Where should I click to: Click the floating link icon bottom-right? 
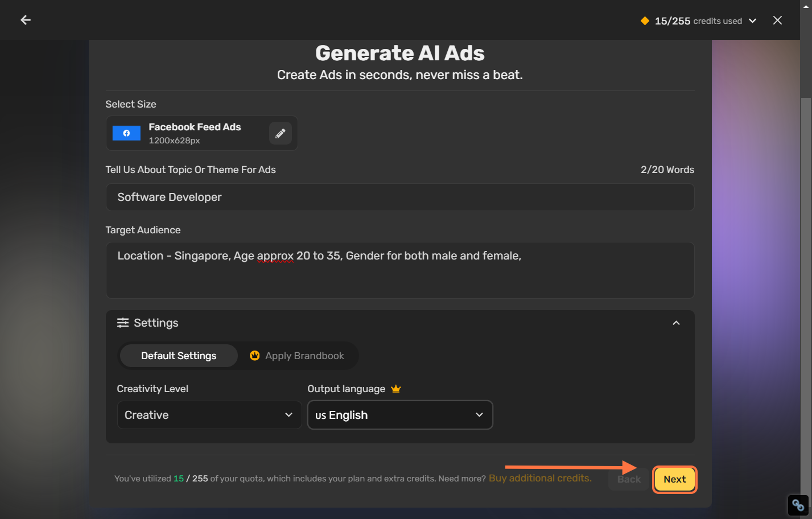tap(798, 505)
